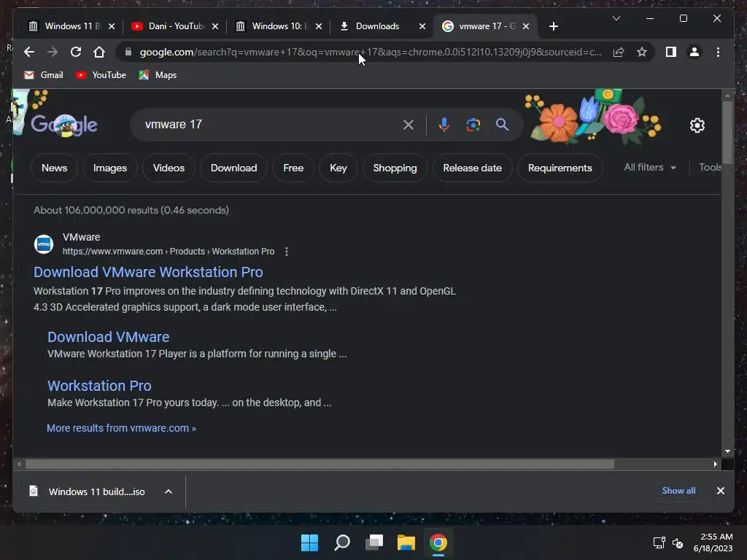The image size is (747, 560).
Task: Close the downloads shelf bar
Action: pyautogui.click(x=720, y=491)
